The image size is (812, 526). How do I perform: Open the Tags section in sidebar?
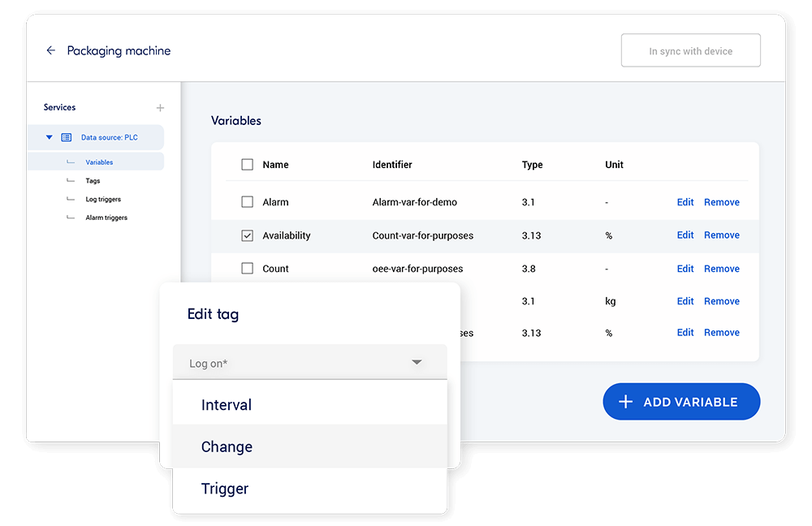(93, 181)
